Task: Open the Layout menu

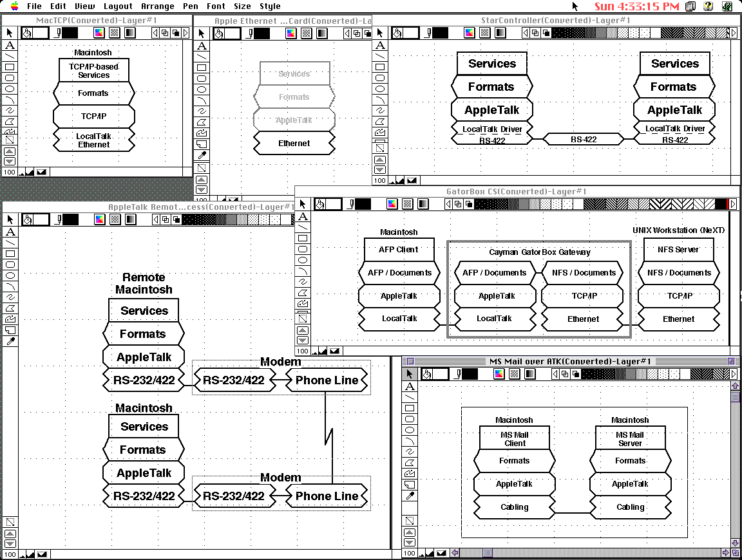Action: 118,6
